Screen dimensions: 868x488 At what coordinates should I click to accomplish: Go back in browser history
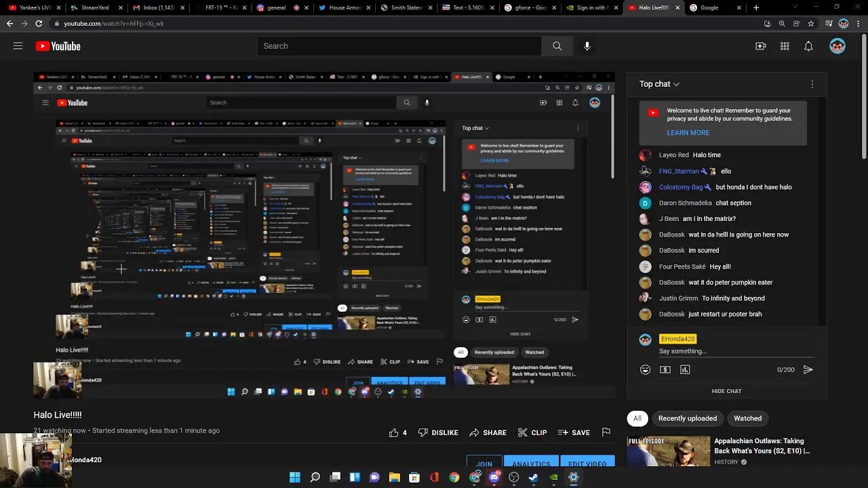tap(9, 23)
